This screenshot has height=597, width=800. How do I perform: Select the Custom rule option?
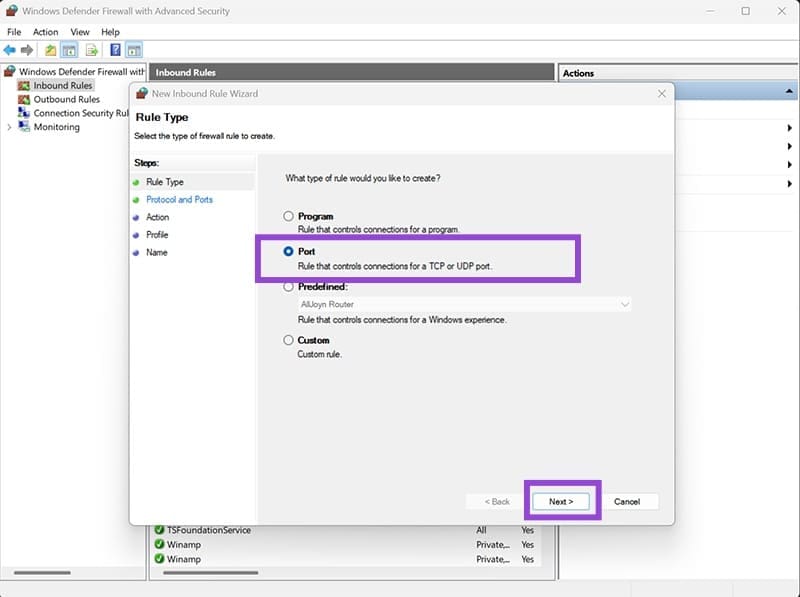click(x=288, y=340)
